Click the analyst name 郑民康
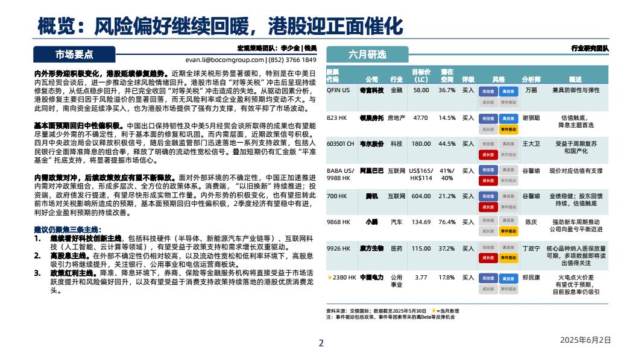This screenshot has height=362, width=644. pos(531,278)
